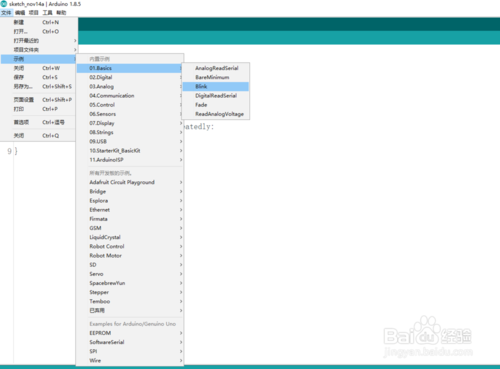This screenshot has width=500, height=369.
Task: Expand the highlighted 示例 submenu entry
Action: coord(39,59)
